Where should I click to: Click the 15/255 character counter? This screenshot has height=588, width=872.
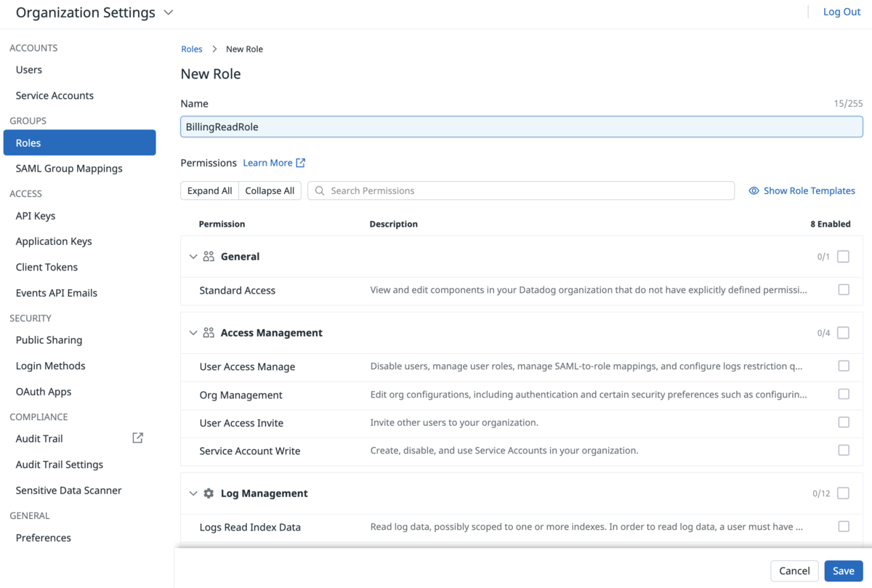click(x=849, y=104)
